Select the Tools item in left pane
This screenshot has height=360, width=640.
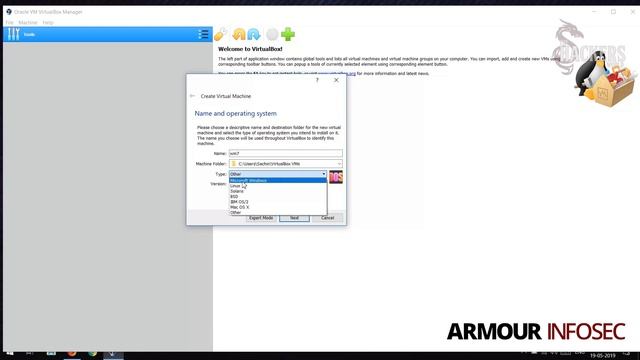tap(108, 34)
